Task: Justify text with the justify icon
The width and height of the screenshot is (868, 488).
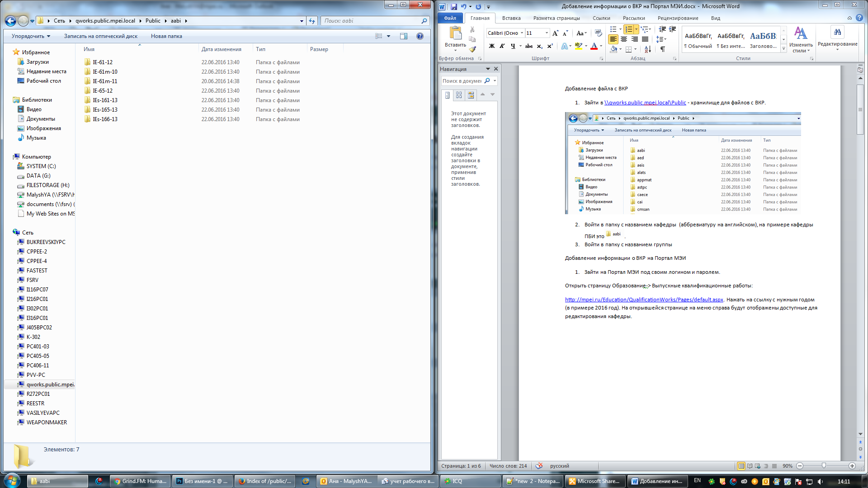Action: tap(645, 39)
